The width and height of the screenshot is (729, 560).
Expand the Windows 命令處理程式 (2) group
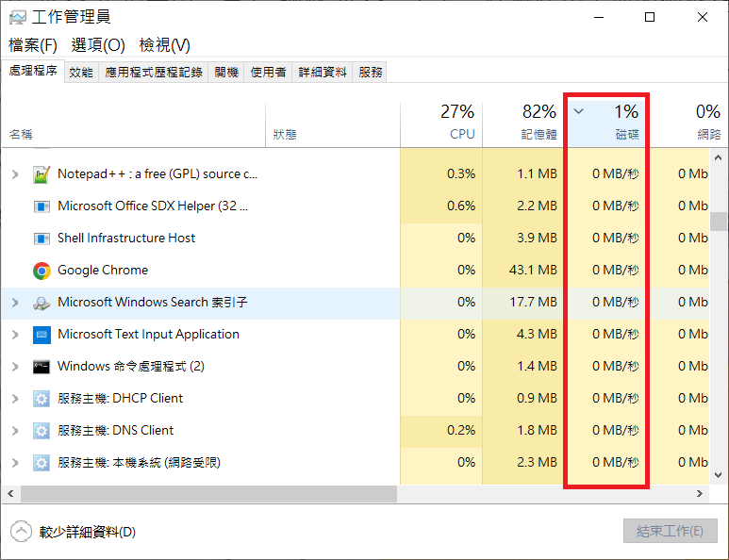pyautogui.click(x=15, y=367)
